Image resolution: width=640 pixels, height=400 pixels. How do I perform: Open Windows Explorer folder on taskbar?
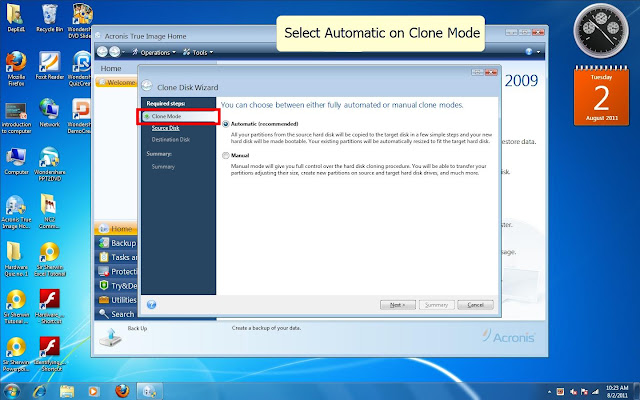(x=67, y=391)
